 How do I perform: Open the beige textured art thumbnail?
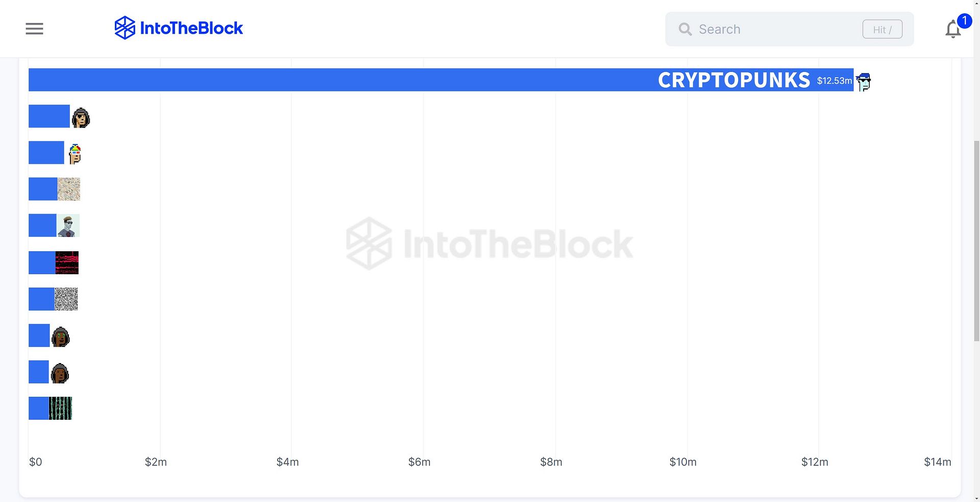[x=69, y=189]
